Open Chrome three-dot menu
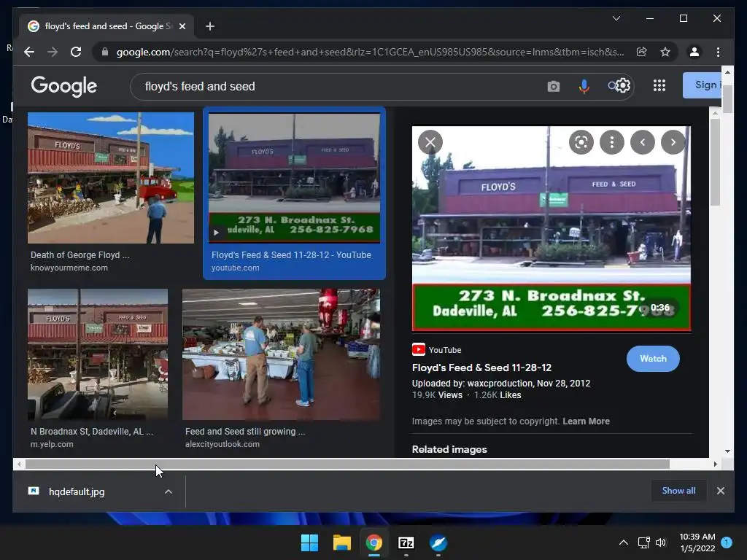The width and height of the screenshot is (747, 560). click(x=718, y=52)
